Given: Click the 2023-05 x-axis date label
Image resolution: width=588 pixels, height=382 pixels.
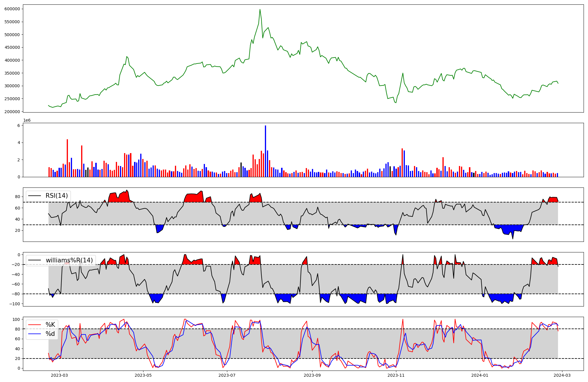Looking at the screenshot, I should pyautogui.click(x=143, y=375).
